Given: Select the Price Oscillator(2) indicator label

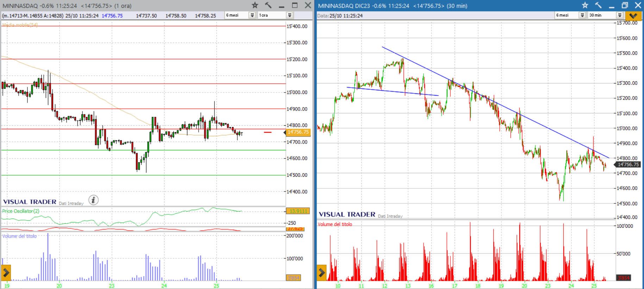Looking at the screenshot, I should 21,211.
